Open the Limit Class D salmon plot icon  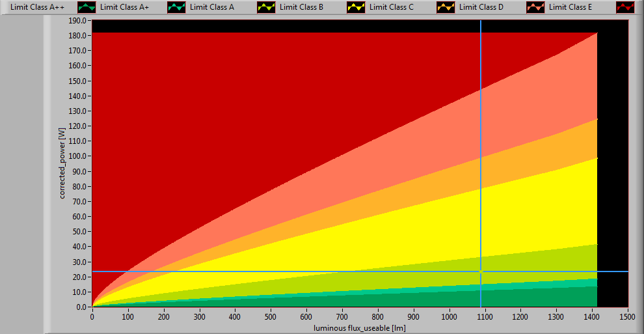click(535, 7)
